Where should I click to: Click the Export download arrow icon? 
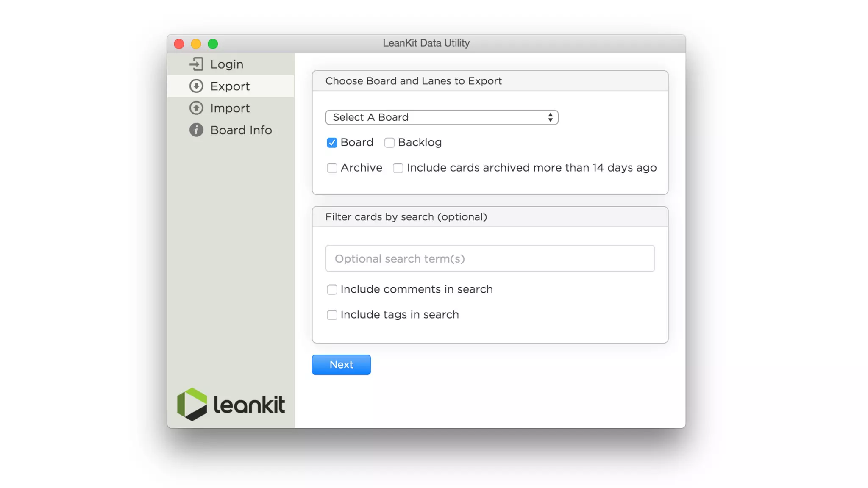[x=196, y=86]
